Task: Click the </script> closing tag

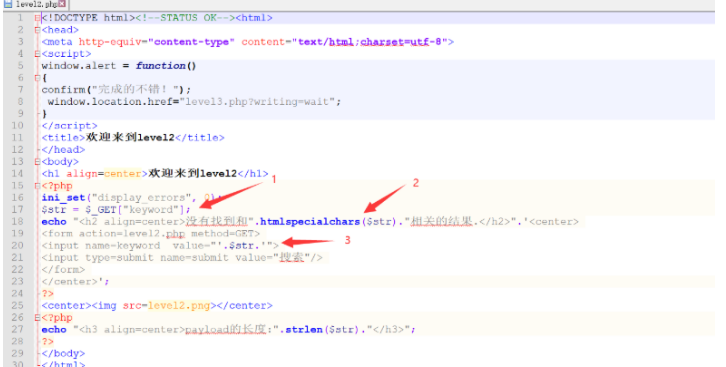Action: (x=69, y=126)
